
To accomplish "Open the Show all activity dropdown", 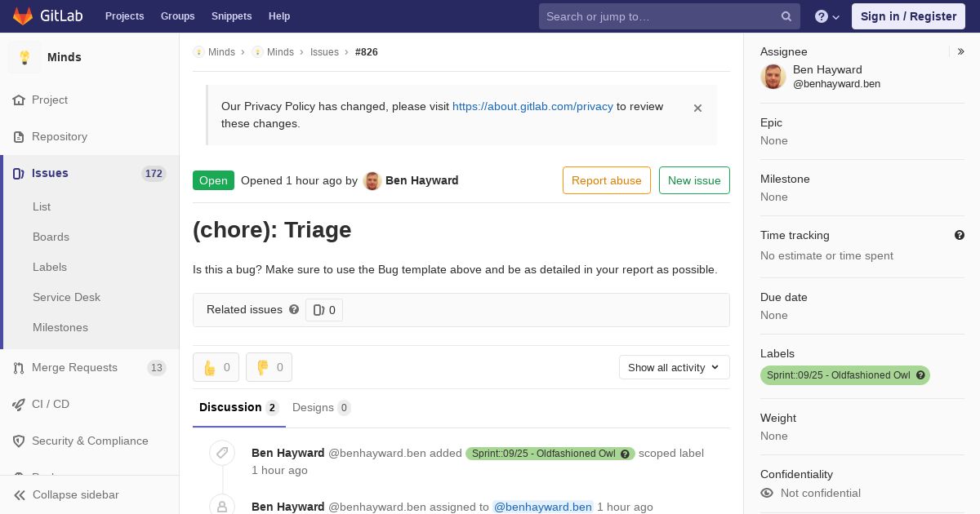I will 675,367.
